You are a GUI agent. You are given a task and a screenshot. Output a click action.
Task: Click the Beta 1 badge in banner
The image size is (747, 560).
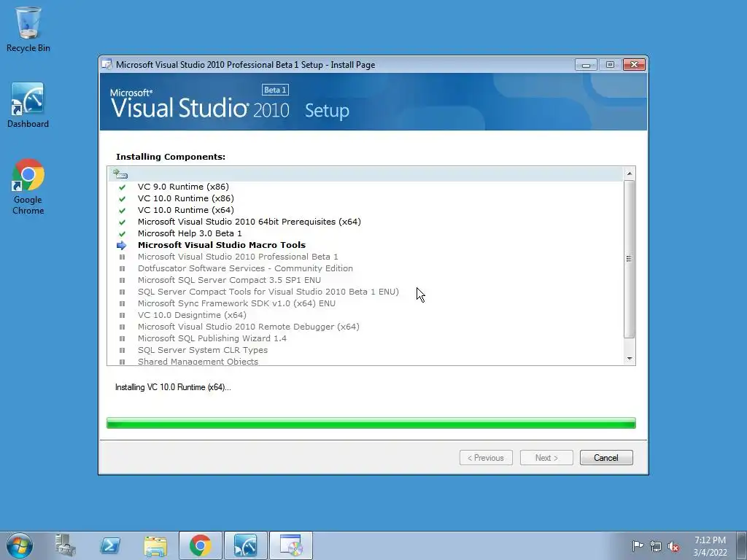click(x=275, y=90)
